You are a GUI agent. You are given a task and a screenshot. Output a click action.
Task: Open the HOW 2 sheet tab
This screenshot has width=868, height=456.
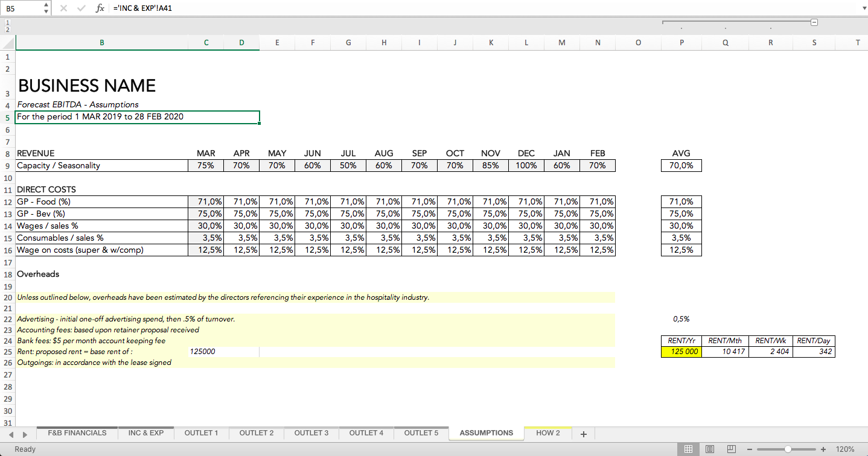pyautogui.click(x=548, y=433)
